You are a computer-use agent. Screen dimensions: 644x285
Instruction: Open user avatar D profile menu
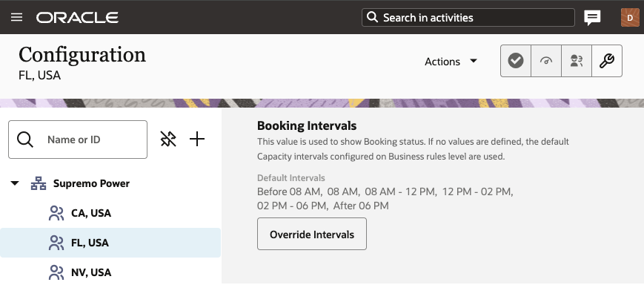630,18
